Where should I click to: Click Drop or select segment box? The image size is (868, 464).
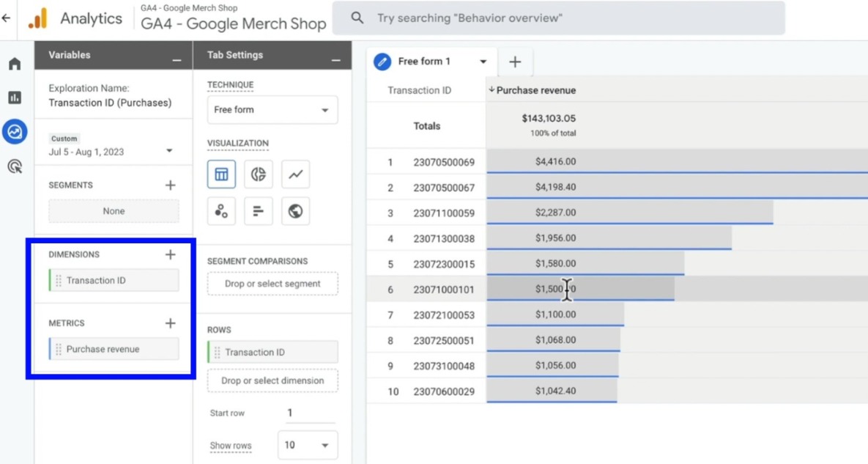click(272, 284)
